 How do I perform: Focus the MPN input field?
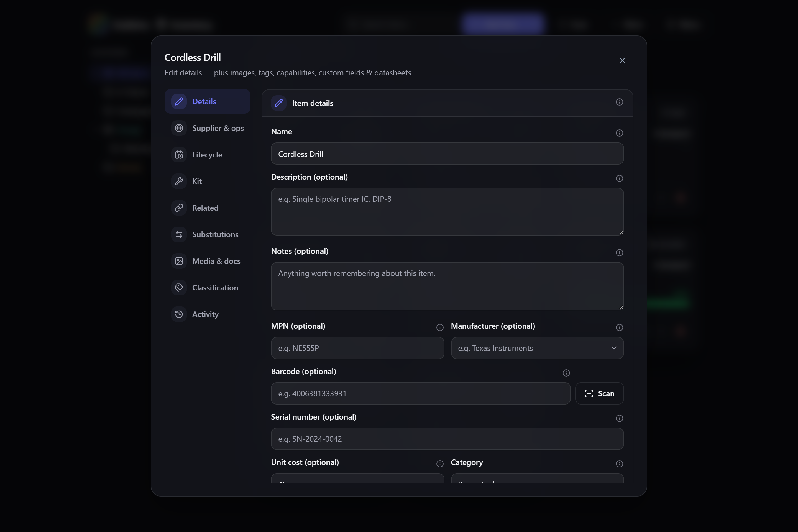point(357,348)
